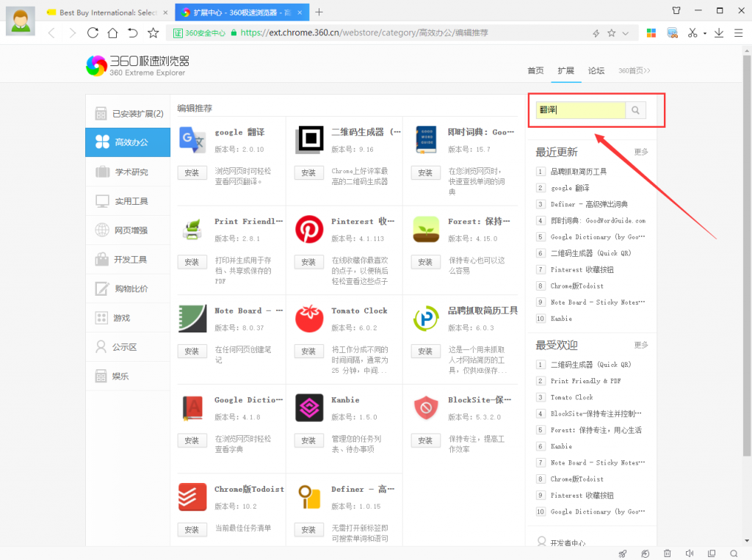The height and width of the screenshot is (560, 752).
Task: Close the Best Buy International tab
Action: [x=165, y=12]
